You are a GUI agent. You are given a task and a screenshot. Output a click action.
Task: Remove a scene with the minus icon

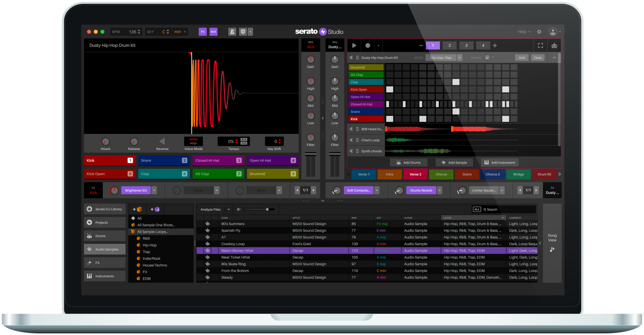click(x=421, y=46)
